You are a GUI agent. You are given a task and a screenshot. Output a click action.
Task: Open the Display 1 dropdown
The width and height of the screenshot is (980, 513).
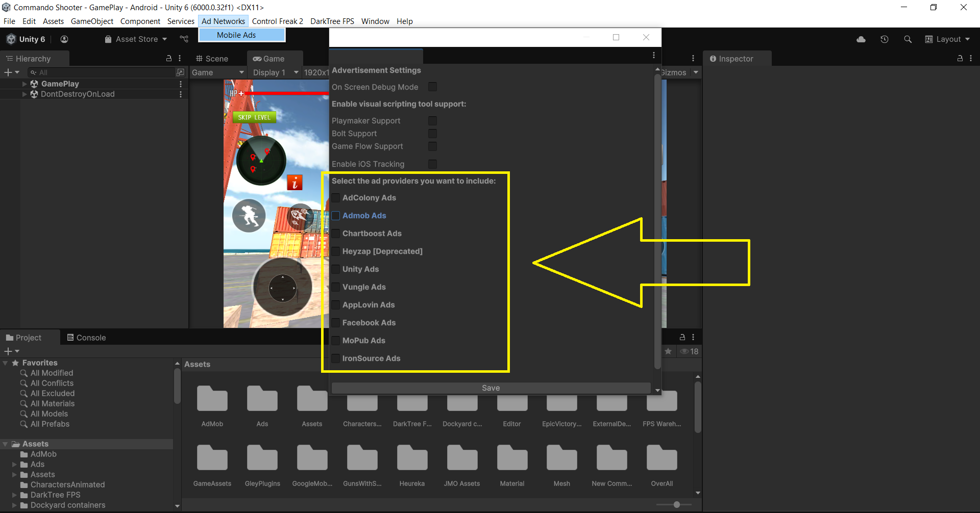[275, 72]
